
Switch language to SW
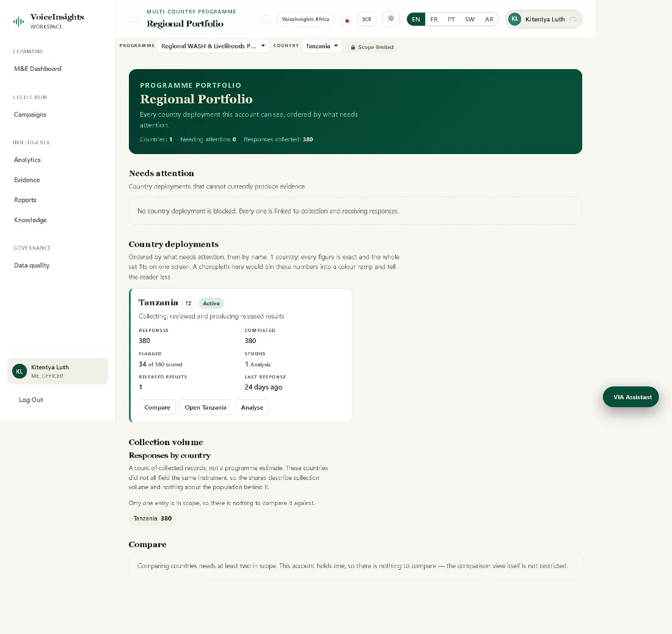pos(470,20)
